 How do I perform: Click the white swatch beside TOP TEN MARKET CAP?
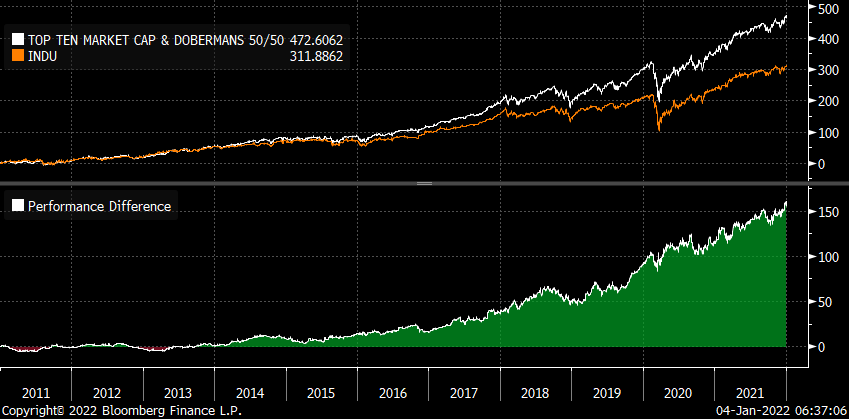pyautogui.click(x=17, y=40)
